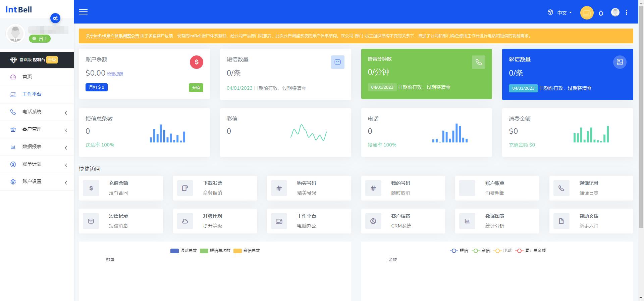Open the 升级计划 cloud shortcut icon
Screen dimensions: 644x301
point(185,221)
